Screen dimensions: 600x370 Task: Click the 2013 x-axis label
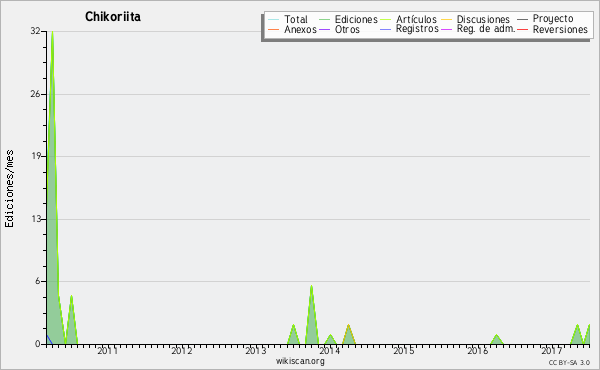coord(256,351)
